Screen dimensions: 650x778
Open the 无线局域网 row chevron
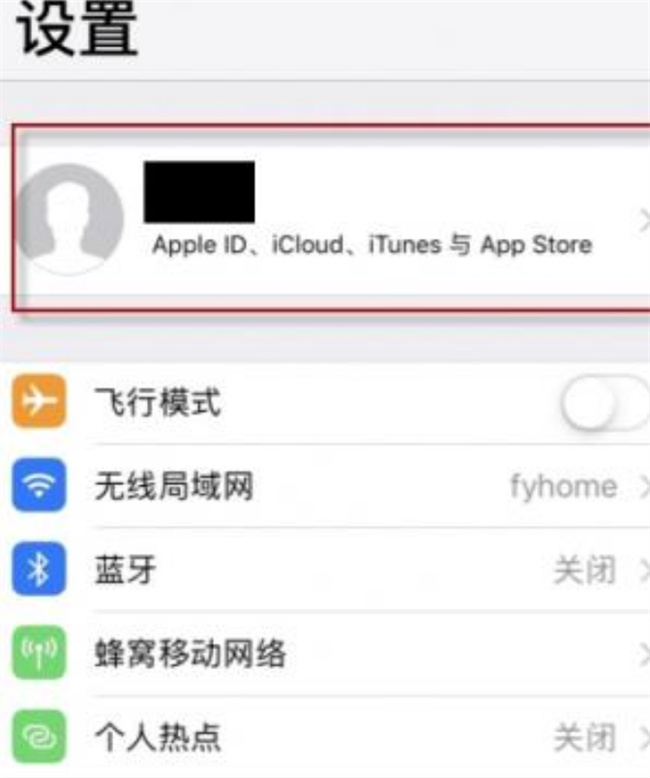pos(644,486)
